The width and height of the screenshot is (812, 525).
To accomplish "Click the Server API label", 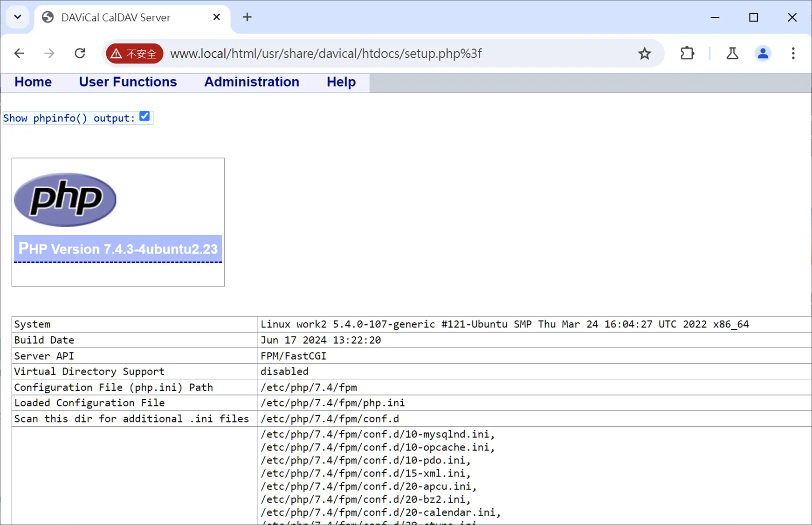I will pyautogui.click(x=44, y=356).
